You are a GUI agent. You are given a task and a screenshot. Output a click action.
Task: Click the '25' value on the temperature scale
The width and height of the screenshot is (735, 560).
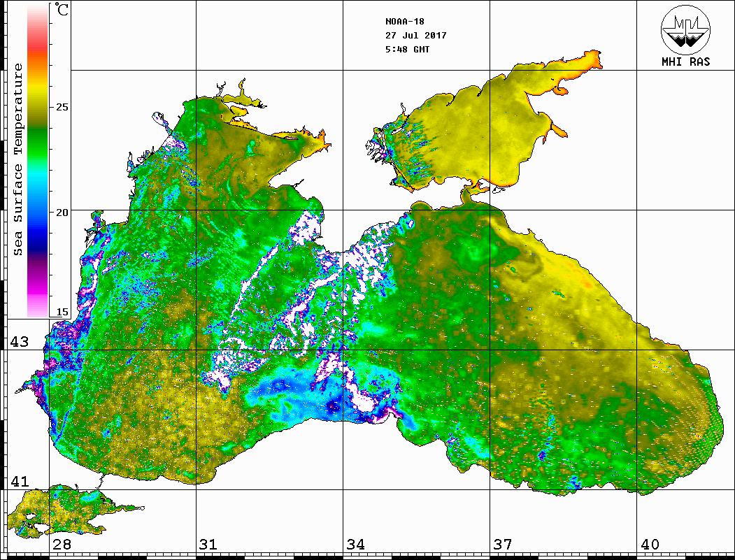tap(62, 107)
